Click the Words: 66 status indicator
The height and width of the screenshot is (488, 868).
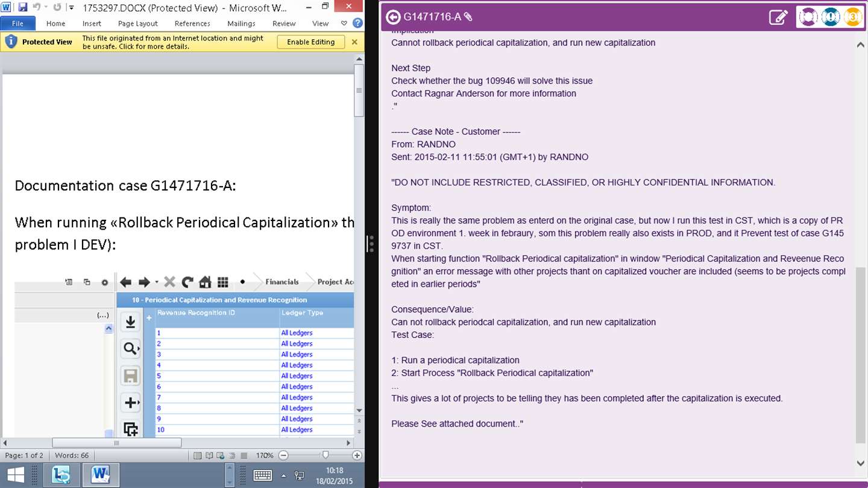coord(72,455)
